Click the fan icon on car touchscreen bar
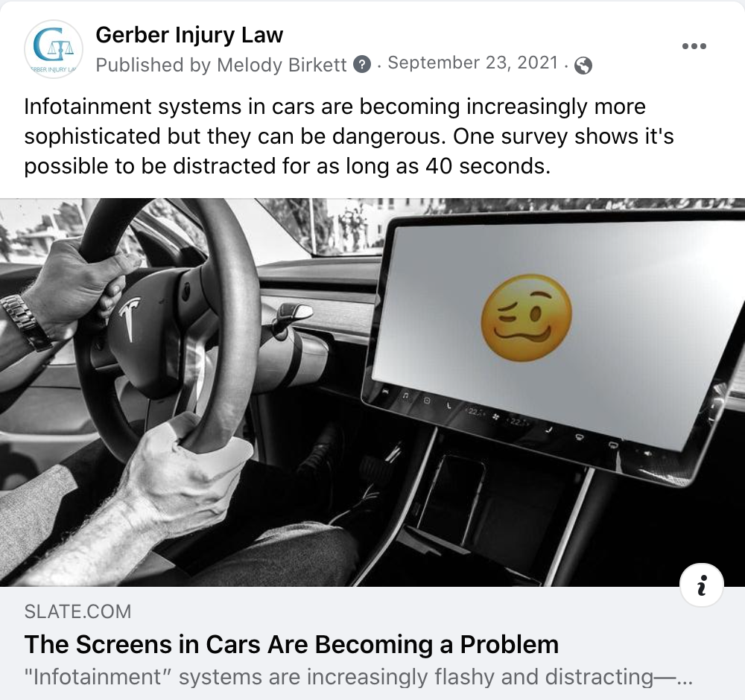Viewport: 745px width, 700px height. (x=495, y=417)
